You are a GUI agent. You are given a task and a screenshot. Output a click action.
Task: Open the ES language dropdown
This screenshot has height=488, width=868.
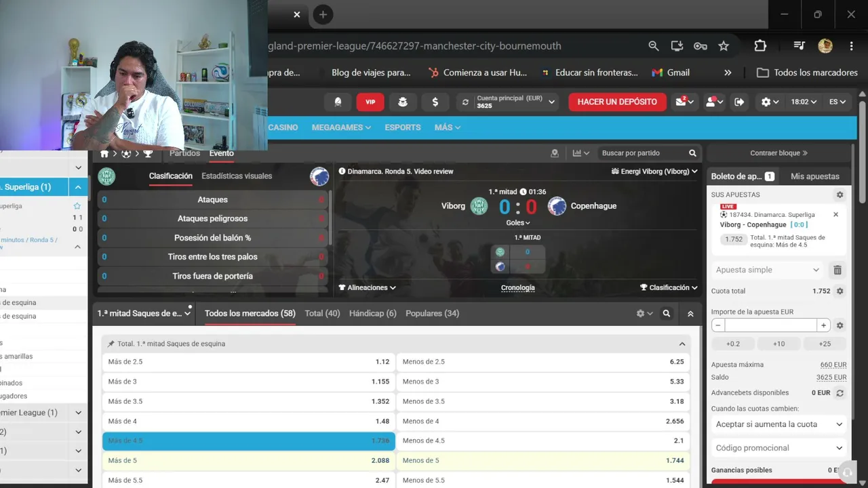pos(837,102)
